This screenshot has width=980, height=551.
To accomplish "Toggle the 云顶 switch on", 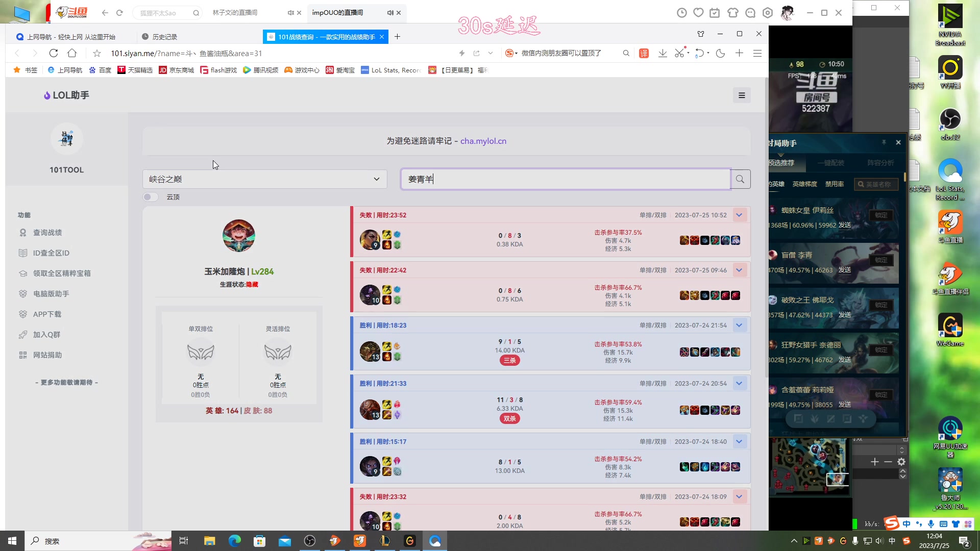I will pyautogui.click(x=151, y=196).
